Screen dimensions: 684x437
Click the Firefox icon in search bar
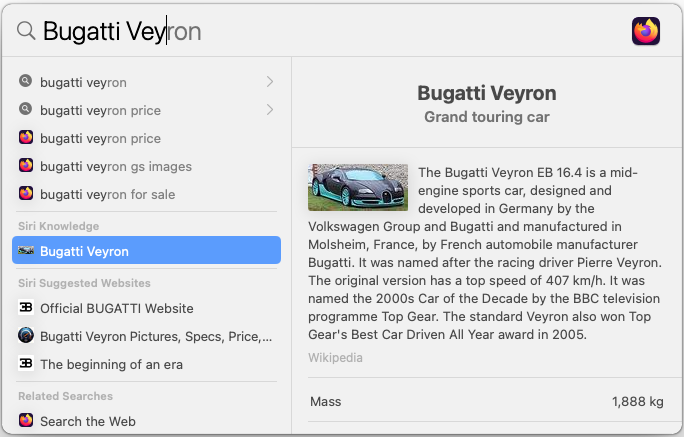pos(646,31)
